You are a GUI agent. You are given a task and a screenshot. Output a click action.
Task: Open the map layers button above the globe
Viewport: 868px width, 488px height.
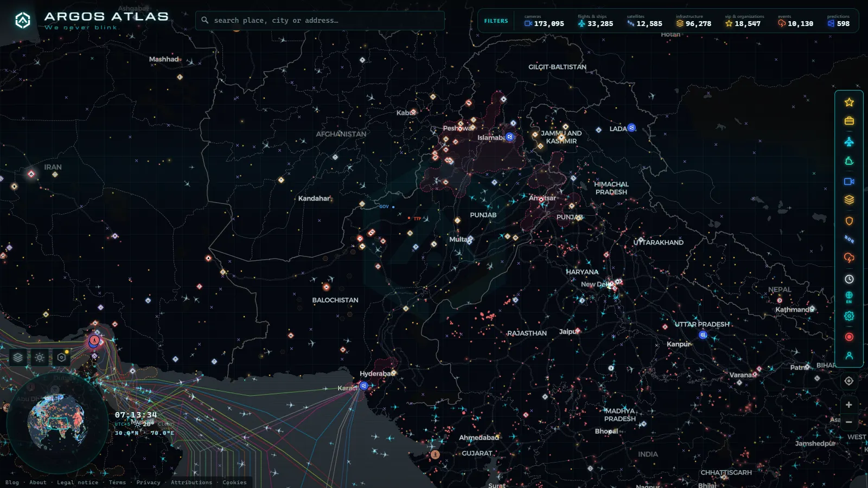click(18, 357)
